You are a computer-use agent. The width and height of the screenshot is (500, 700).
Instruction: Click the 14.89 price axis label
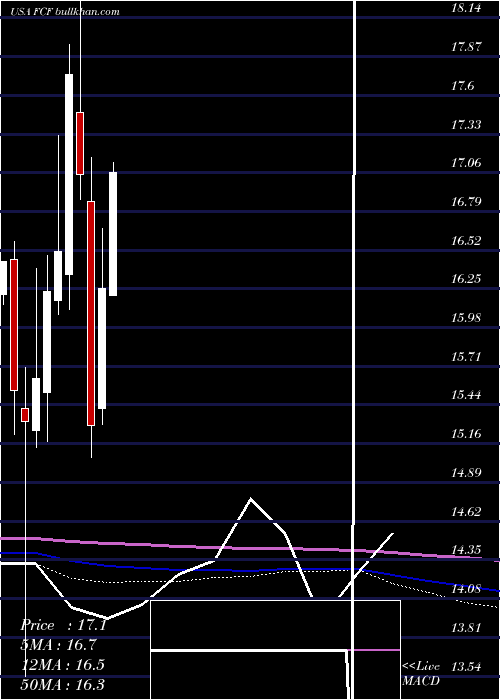[466, 472]
